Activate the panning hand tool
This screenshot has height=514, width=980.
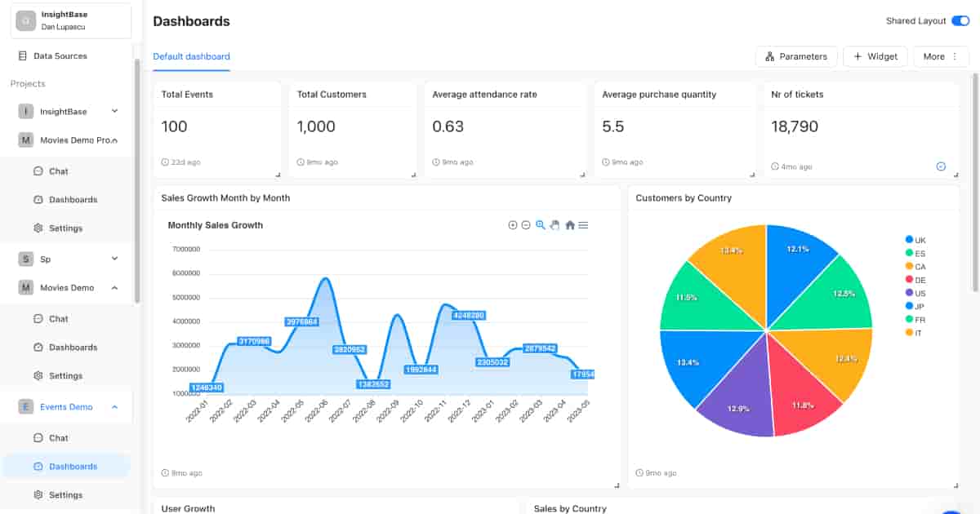[555, 225]
